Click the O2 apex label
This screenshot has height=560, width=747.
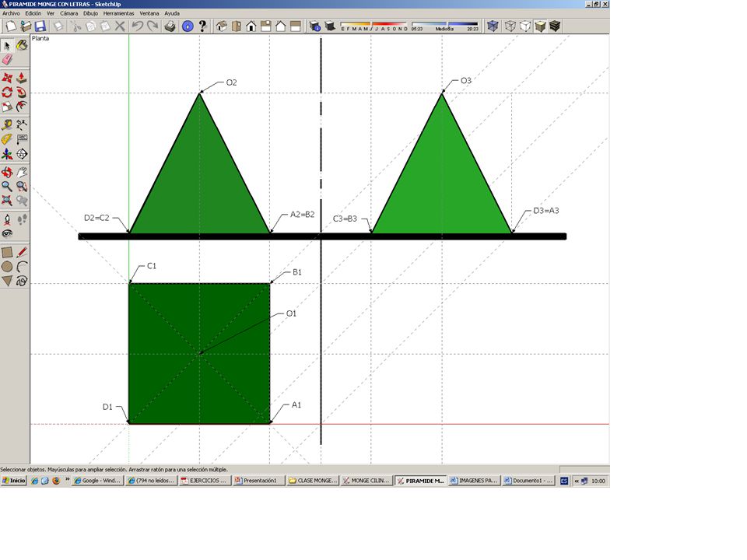click(x=231, y=82)
